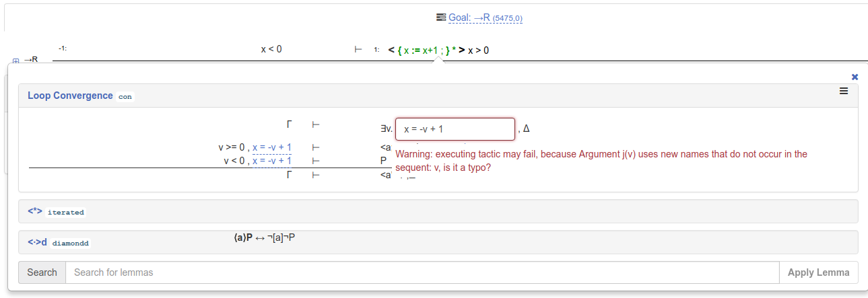
Task: Click the Search label button
Action: tap(42, 272)
